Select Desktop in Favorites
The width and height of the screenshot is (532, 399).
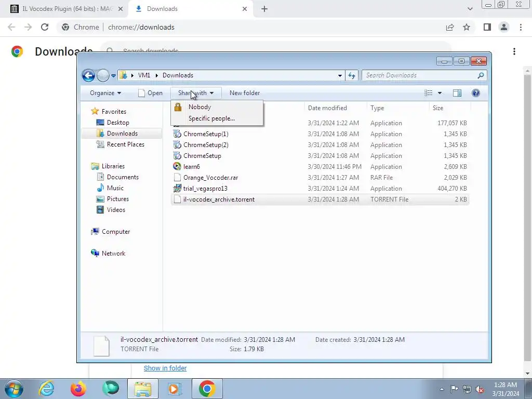[x=118, y=123]
